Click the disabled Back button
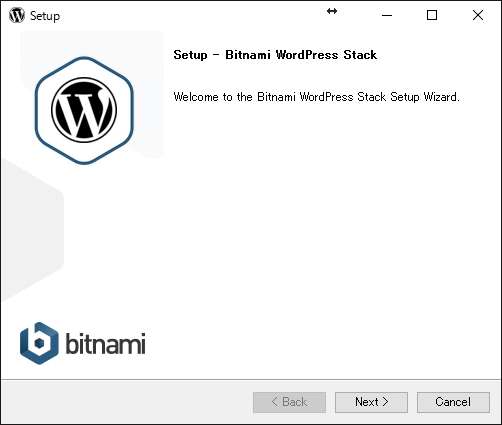The width and height of the screenshot is (502, 425). pyautogui.click(x=289, y=402)
